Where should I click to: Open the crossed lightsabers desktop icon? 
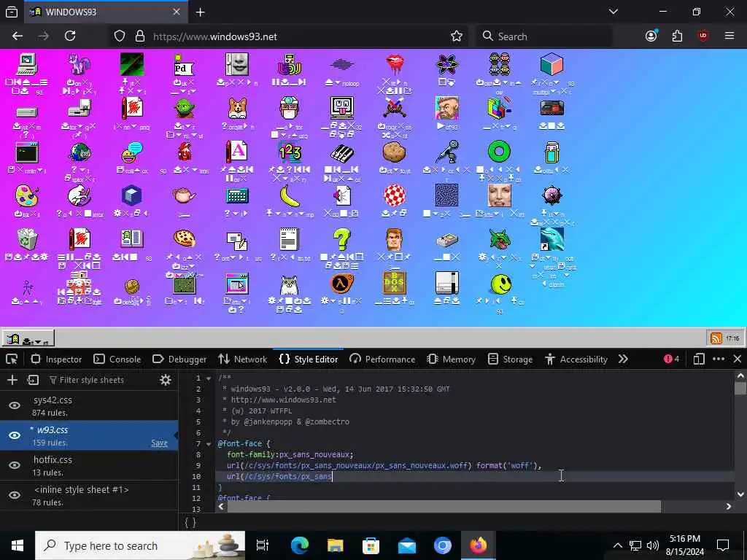click(395, 108)
